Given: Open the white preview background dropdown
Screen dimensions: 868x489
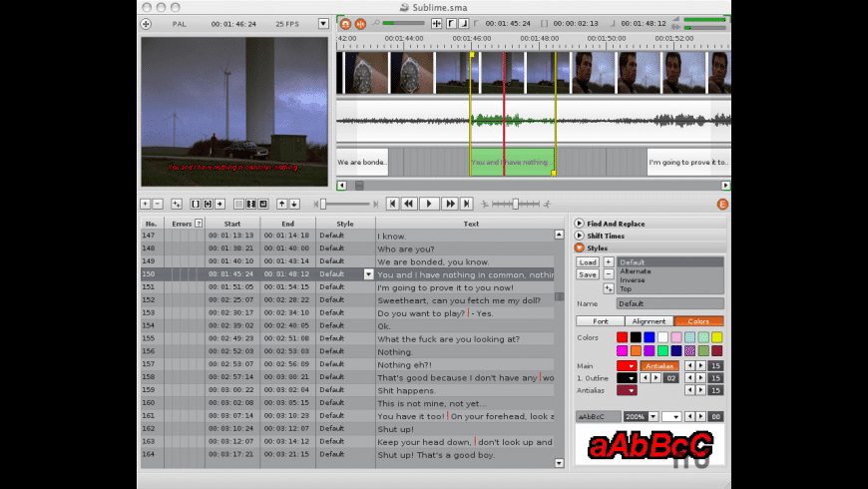Looking at the screenshot, I should (x=670, y=416).
